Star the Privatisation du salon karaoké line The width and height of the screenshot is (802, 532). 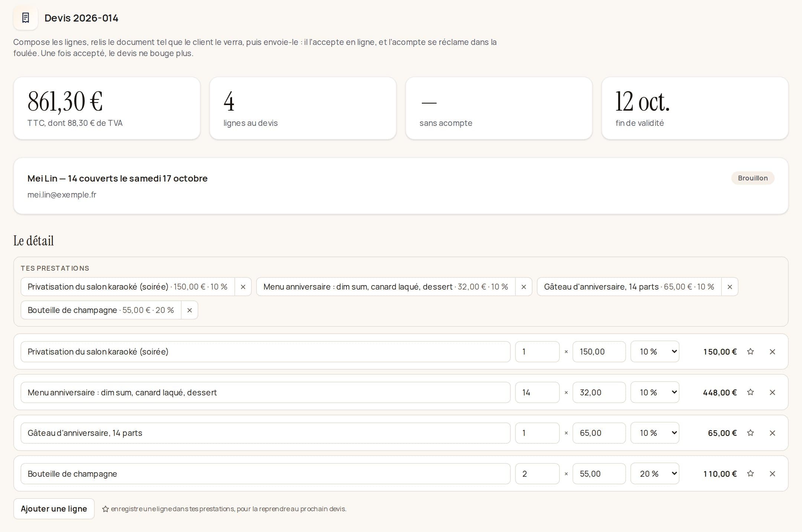pyautogui.click(x=750, y=352)
